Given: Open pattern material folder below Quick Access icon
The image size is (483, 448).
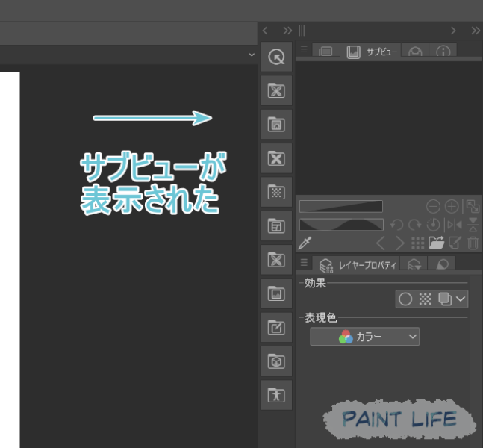Looking at the screenshot, I should pyautogui.click(x=276, y=90).
